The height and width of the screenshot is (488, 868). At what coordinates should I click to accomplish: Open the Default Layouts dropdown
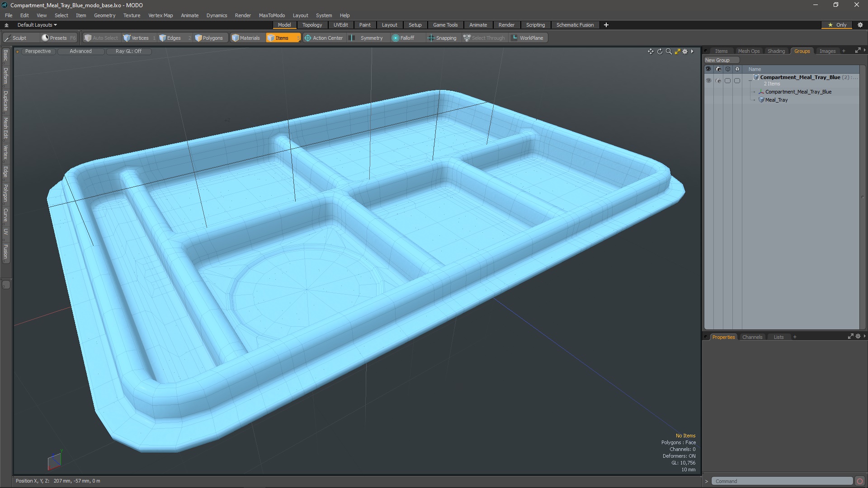coord(37,25)
